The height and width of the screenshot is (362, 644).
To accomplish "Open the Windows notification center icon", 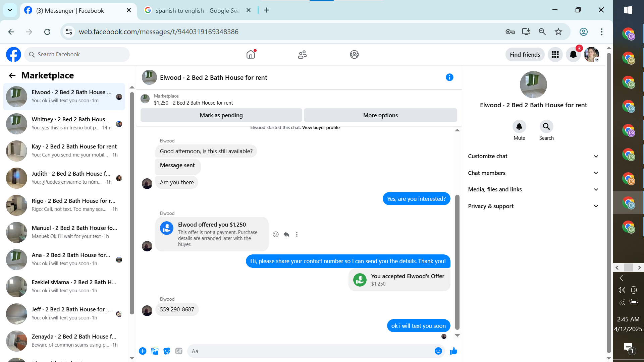I will [628, 348].
